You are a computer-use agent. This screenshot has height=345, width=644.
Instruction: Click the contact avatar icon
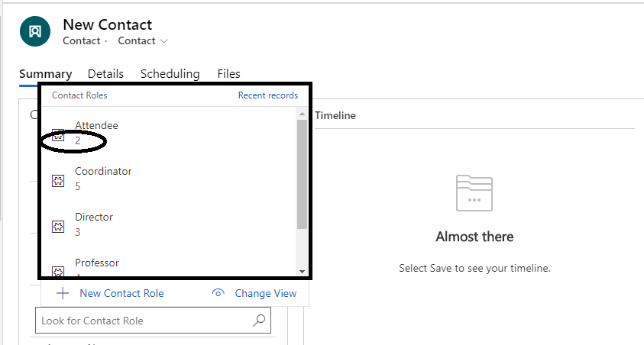tap(34, 31)
